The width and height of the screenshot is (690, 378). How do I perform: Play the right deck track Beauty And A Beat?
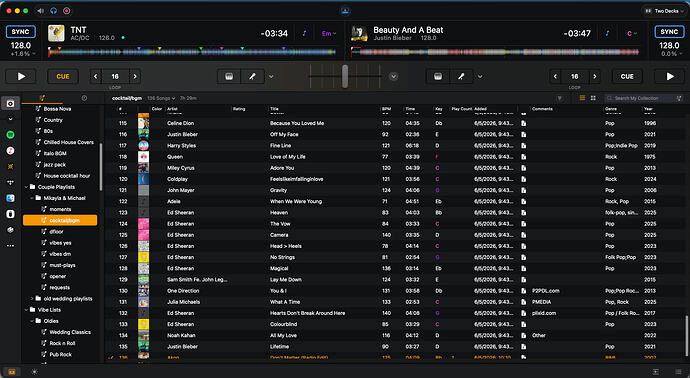pos(670,77)
